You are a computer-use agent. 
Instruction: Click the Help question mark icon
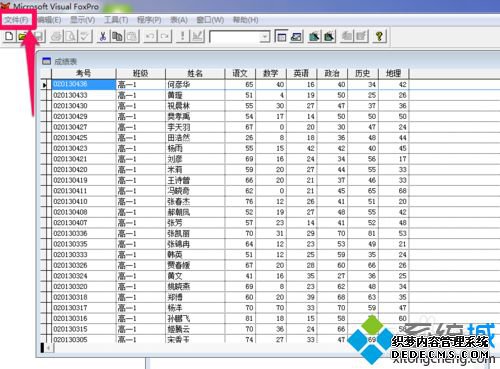379,36
